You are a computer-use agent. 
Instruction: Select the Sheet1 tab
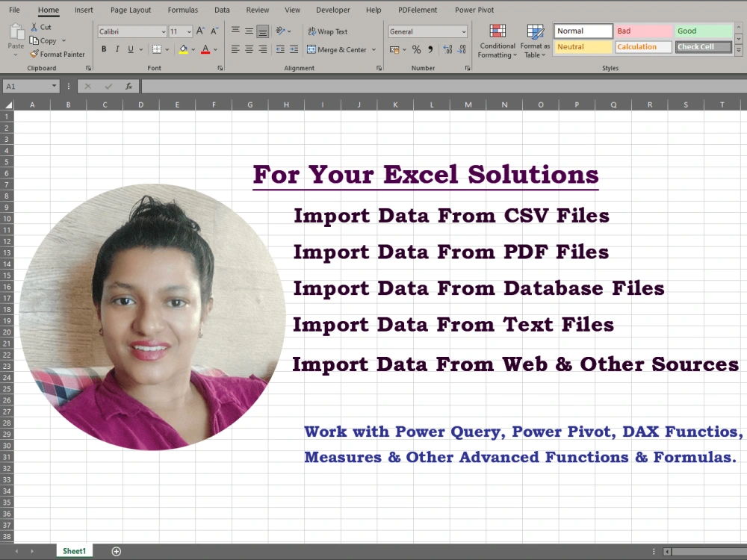pyautogui.click(x=74, y=551)
